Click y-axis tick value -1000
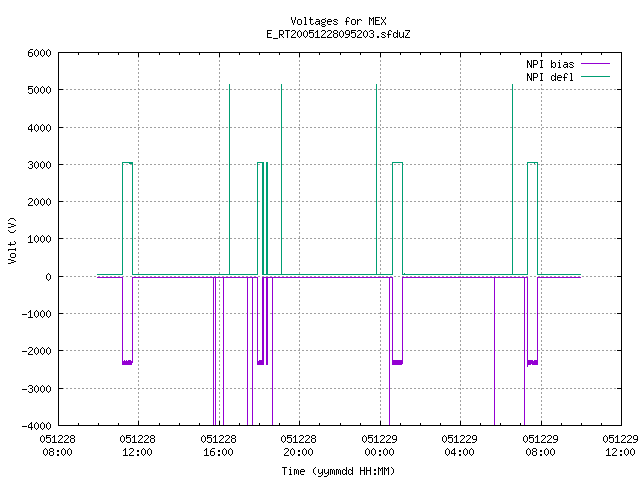Image resolution: width=640 pixels, height=480 pixels. (36, 314)
